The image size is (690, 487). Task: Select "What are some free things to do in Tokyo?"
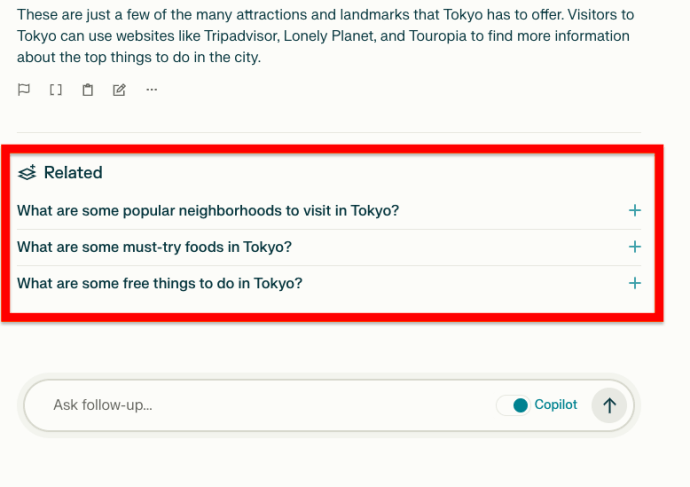[x=159, y=283]
